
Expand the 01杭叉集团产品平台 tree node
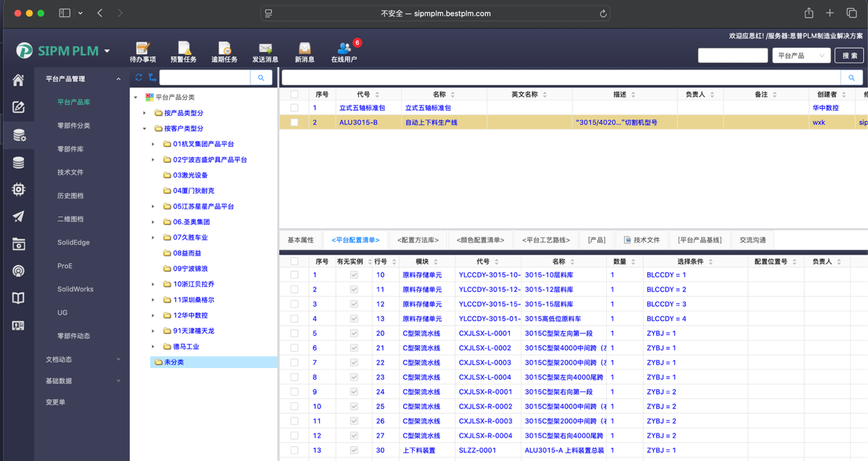tap(153, 144)
